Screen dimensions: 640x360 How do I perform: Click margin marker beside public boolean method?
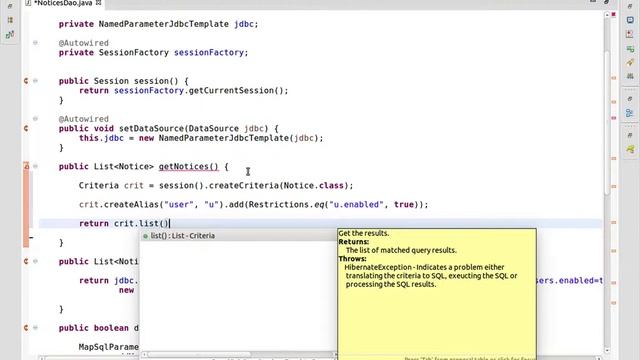pos(26,328)
